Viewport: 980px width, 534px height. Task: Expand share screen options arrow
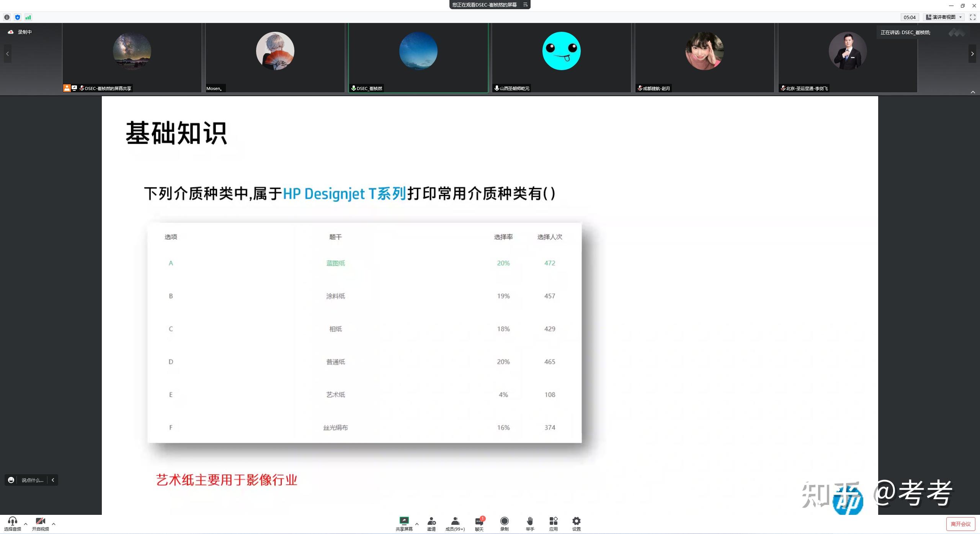tap(417, 524)
